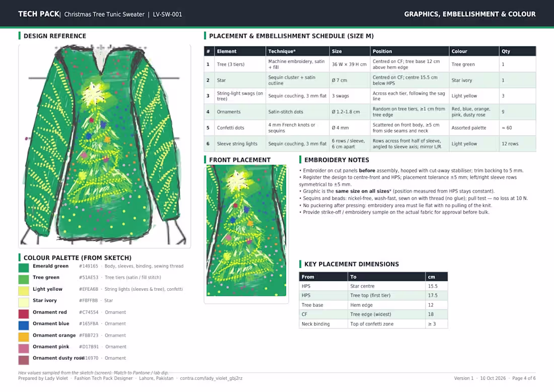This screenshot has width=554, height=392.
Task: Select the 36 W × 39 H cm size cell
Action: (349, 64)
